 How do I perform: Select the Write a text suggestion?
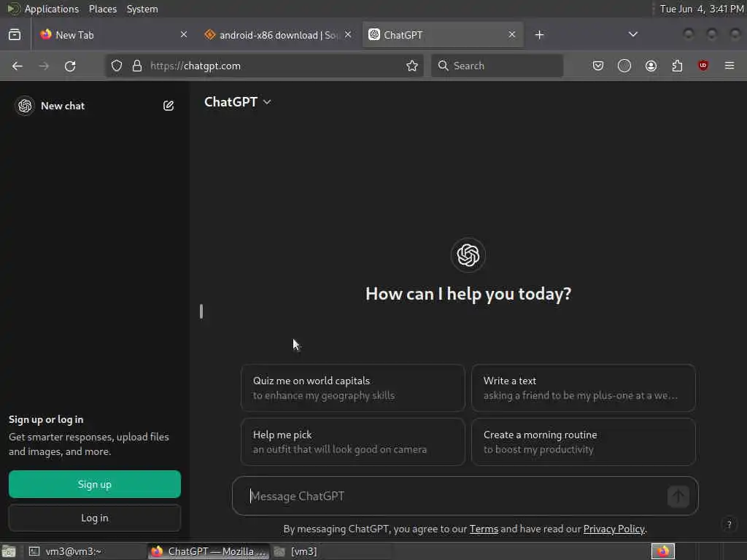(x=584, y=388)
